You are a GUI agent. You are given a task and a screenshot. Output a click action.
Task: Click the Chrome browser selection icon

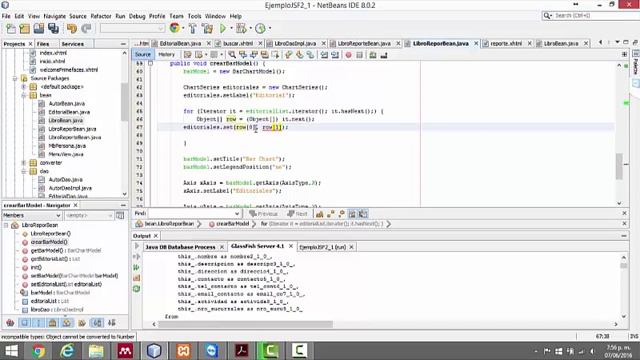pyautogui.click(x=174, y=28)
